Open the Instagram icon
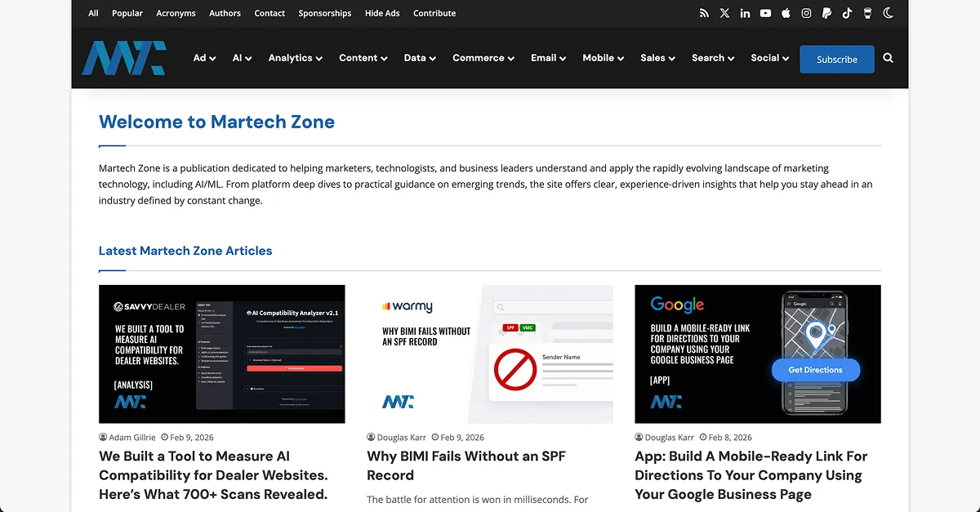 pos(806,13)
